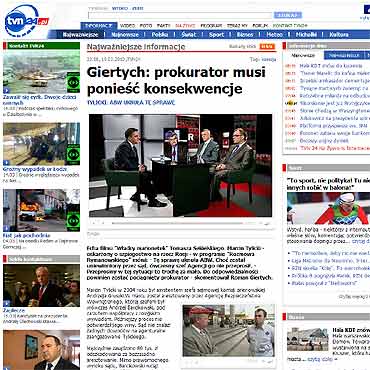Open the PROGRAM menu item
The image size is (370, 370).
tap(211, 26)
